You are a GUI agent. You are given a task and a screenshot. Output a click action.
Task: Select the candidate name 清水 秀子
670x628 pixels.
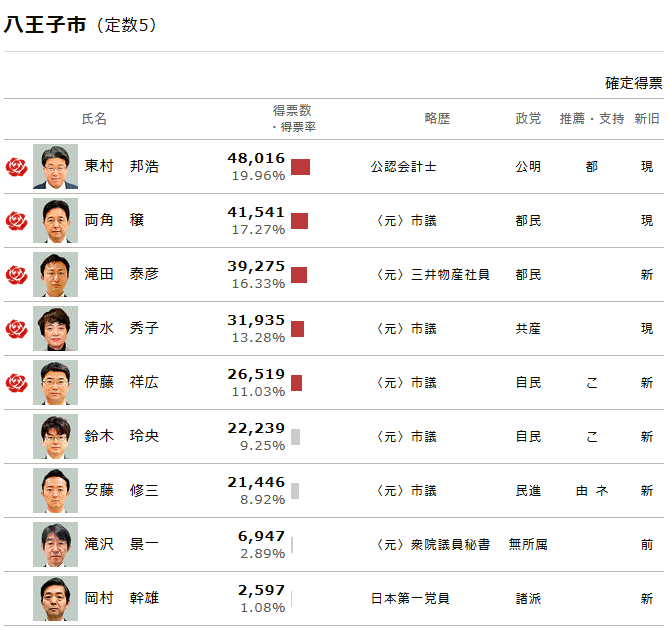[121, 329]
